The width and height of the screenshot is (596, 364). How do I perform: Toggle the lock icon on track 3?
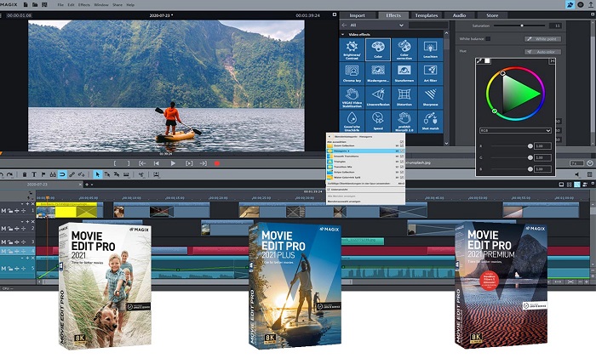tap(10, 242)
